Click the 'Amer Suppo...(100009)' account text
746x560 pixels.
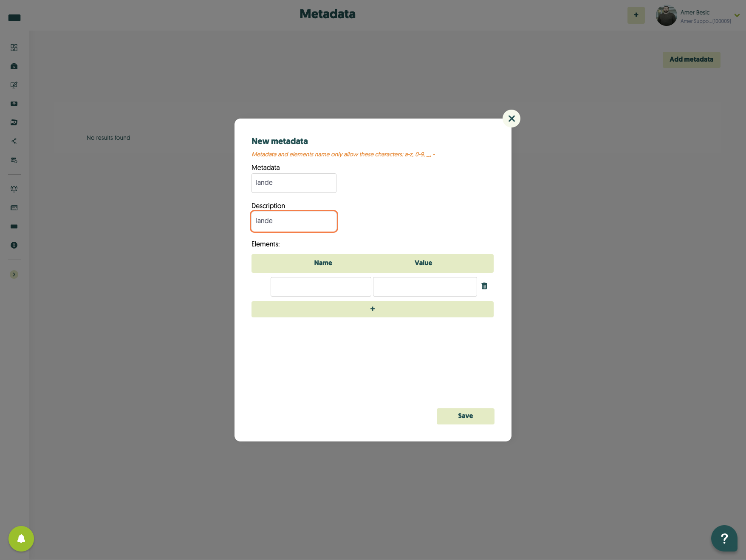pos(706,21)
